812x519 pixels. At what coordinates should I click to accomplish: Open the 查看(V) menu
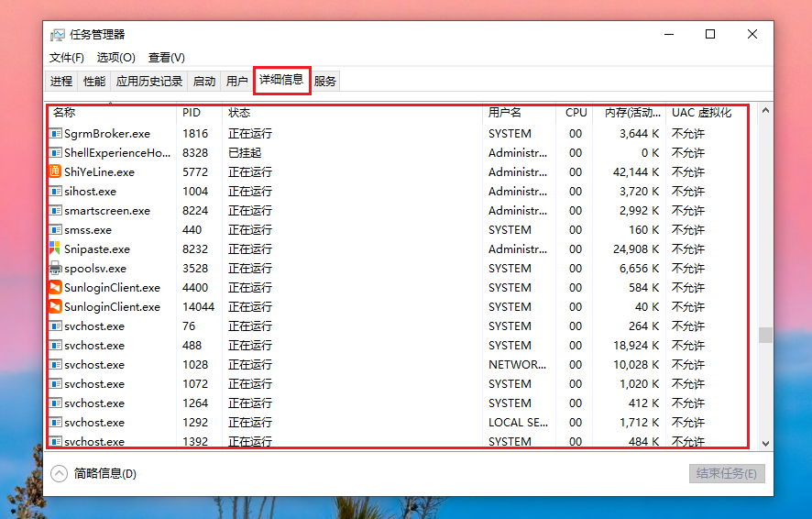point(166,58)
